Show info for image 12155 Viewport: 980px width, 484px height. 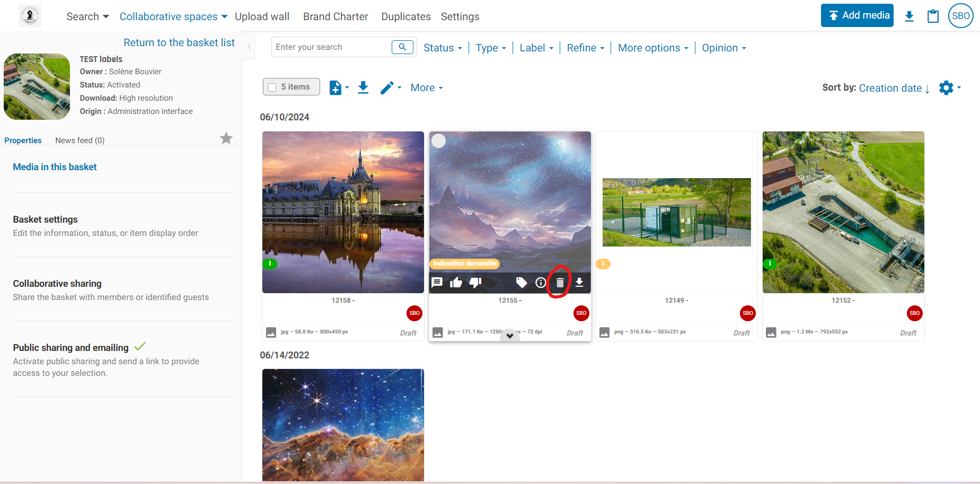tap(541, 283)
